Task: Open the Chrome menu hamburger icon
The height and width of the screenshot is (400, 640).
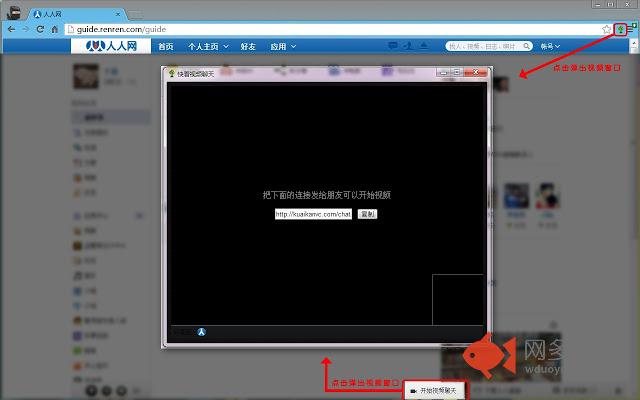Action: 631,29
